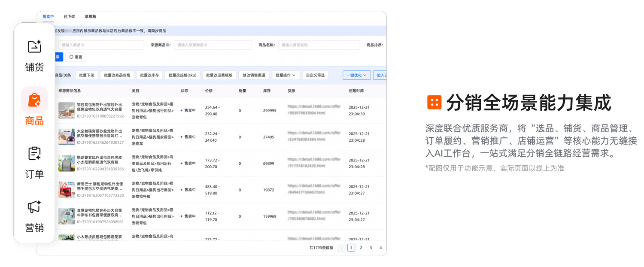This screenshot has width=644, height=267.
Task: Open thumbnail of 猫包狗包宠物外出 product
Action: [67, 110]
